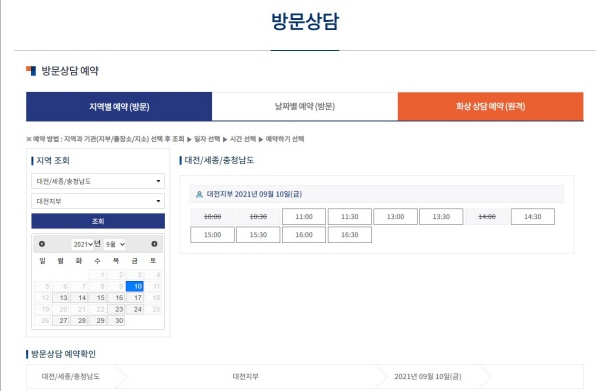Viewport: 600px width, 391px height.
Task: Select calendar date 30
Action: [x=116, y=321]
